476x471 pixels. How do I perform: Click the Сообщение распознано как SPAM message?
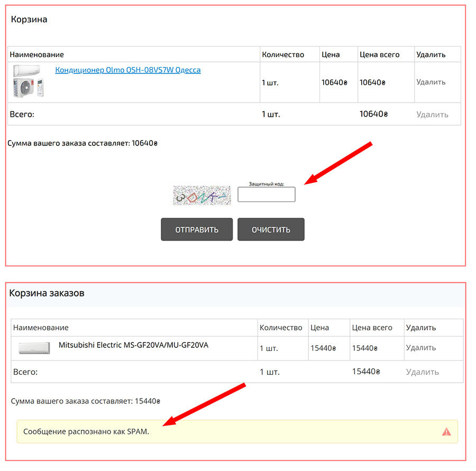point(86,431)
